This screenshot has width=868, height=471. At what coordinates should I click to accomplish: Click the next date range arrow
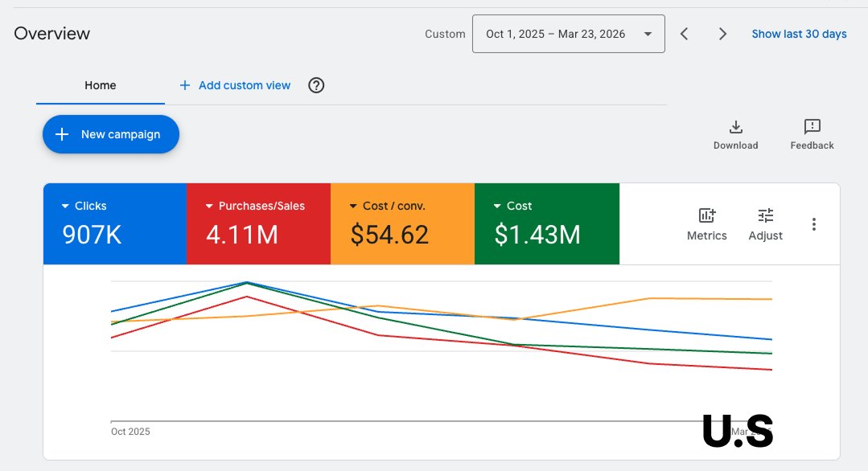(722, 34)
